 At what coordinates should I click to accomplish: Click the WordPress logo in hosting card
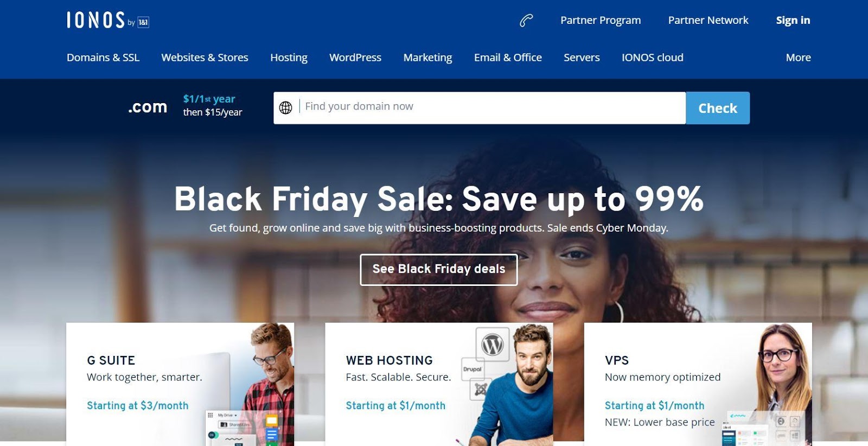pyautogui.click(x=493, y=345)
